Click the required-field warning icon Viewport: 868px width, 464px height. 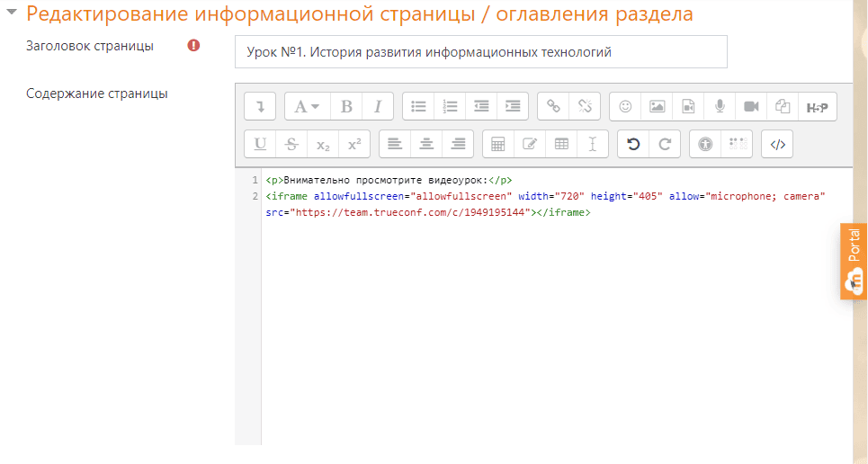tap(193, 45)
